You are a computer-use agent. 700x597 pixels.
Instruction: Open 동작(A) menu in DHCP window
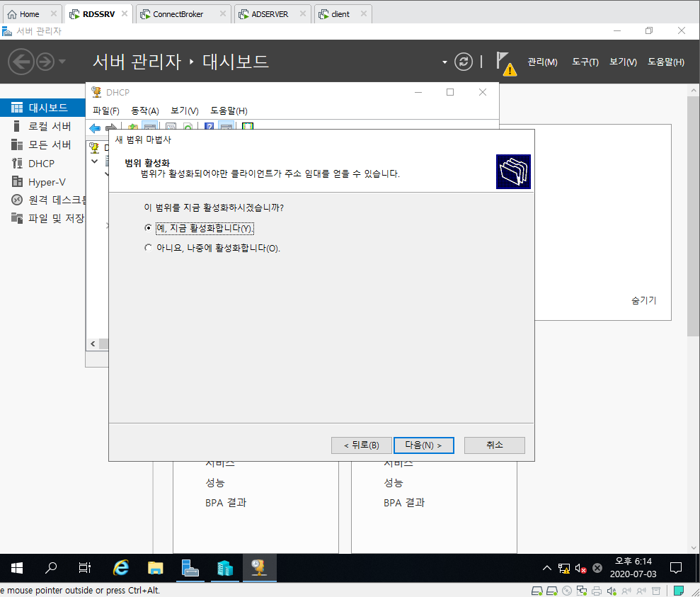point(144,110)
